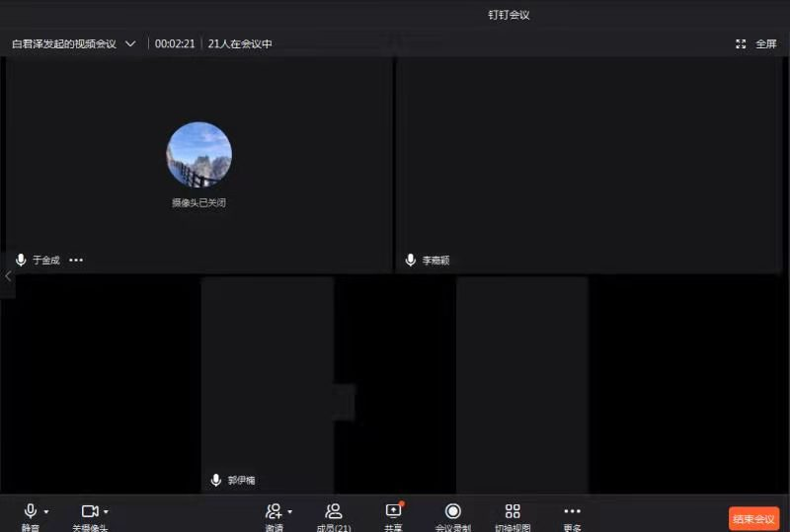Expand camera options dropdown arrow
This screenshot has width=790, height=532.
pos(106,512)
